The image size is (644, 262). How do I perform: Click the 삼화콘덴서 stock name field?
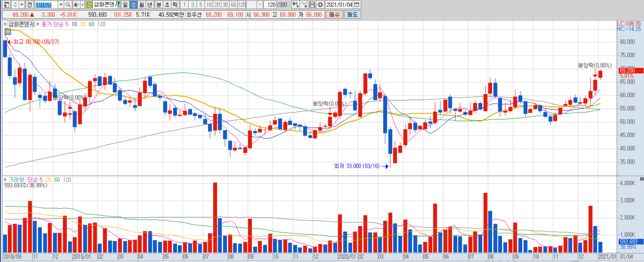107,5
